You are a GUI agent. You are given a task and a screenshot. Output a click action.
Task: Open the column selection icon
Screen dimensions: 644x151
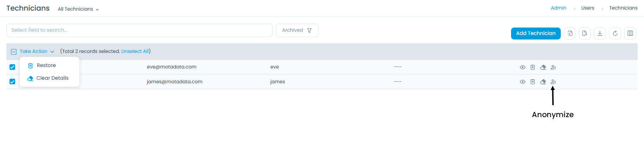630,34
